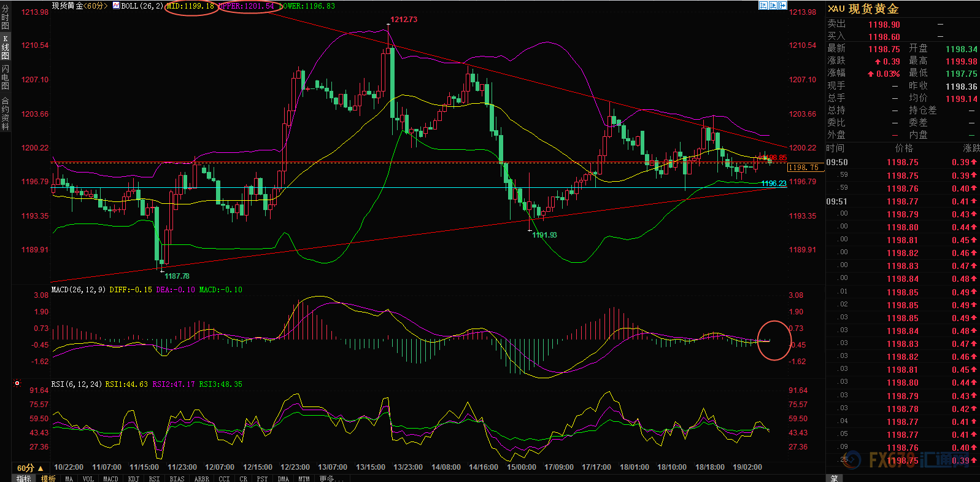
Task: Choose the VOL indicator
Action: click(88, 479)
